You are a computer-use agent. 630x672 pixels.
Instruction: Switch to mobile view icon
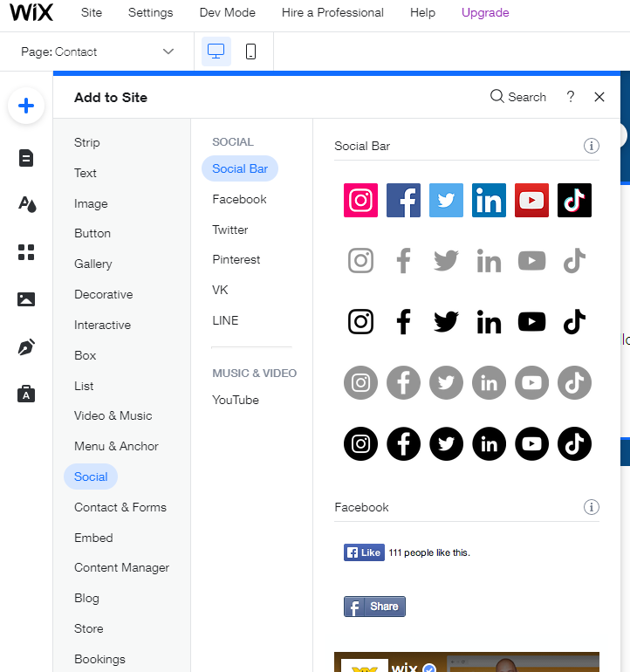point(250,51)
